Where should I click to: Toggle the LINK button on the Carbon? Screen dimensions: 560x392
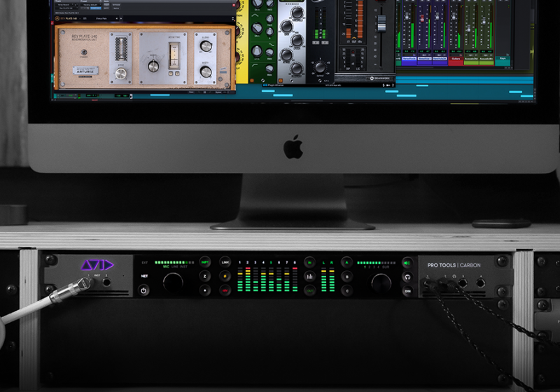[225, 262]
